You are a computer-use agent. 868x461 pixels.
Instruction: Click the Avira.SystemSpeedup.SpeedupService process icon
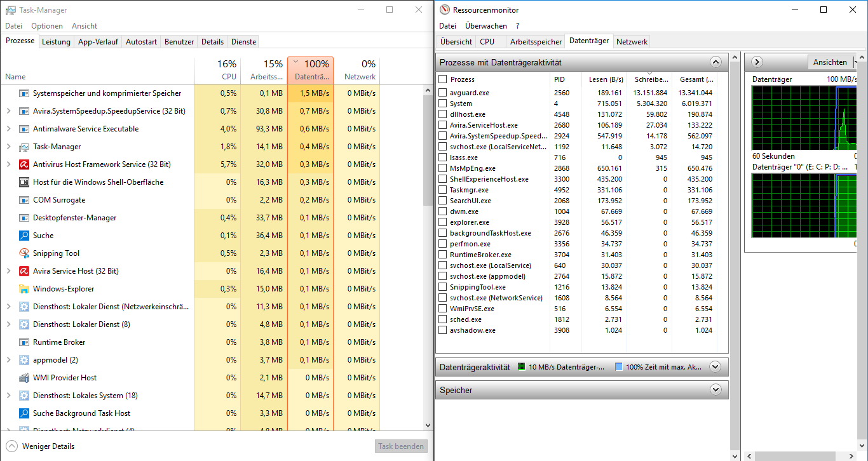point(24,111)
